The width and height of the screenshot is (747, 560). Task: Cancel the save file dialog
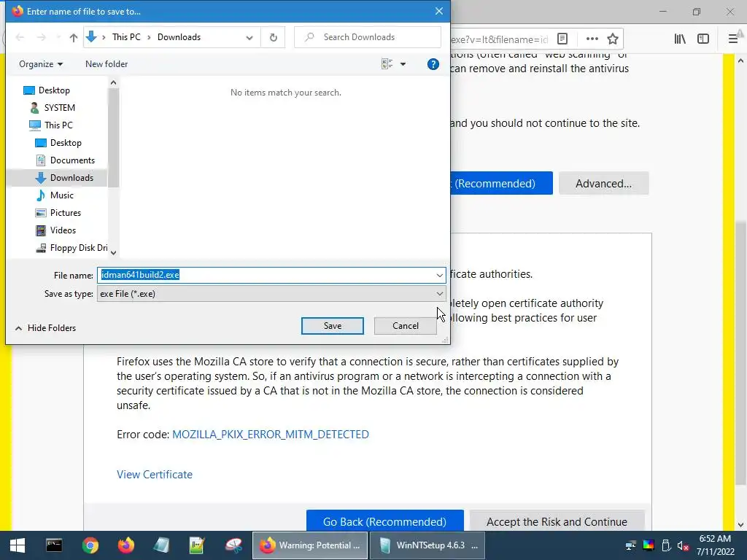point(406,326)
